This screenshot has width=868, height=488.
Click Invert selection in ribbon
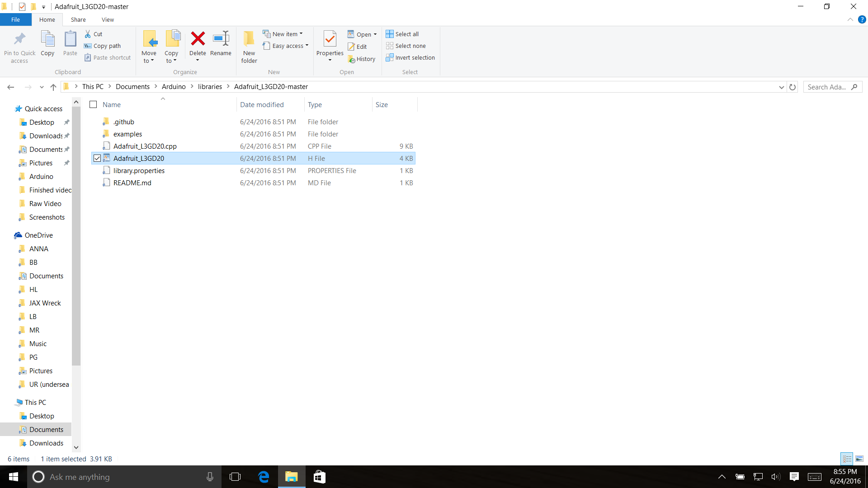pos(410,57)
